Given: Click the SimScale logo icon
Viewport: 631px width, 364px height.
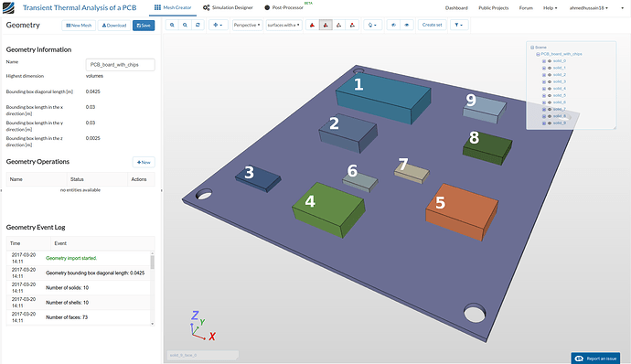Looking at the screenshot, I should point(8,7).
